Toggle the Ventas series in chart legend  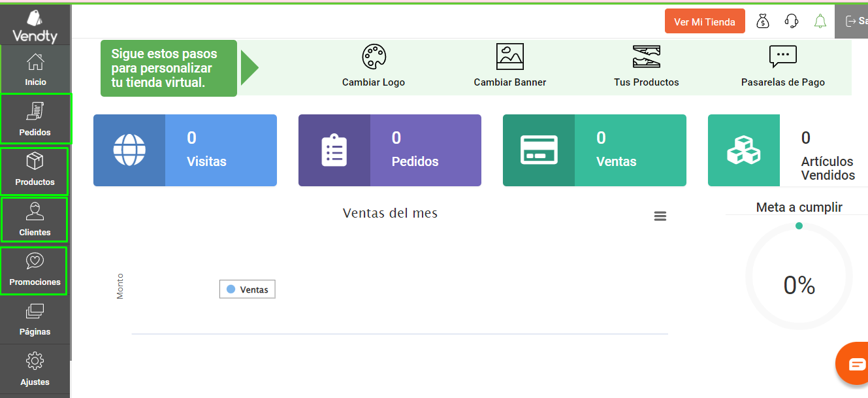pos(247,289)
